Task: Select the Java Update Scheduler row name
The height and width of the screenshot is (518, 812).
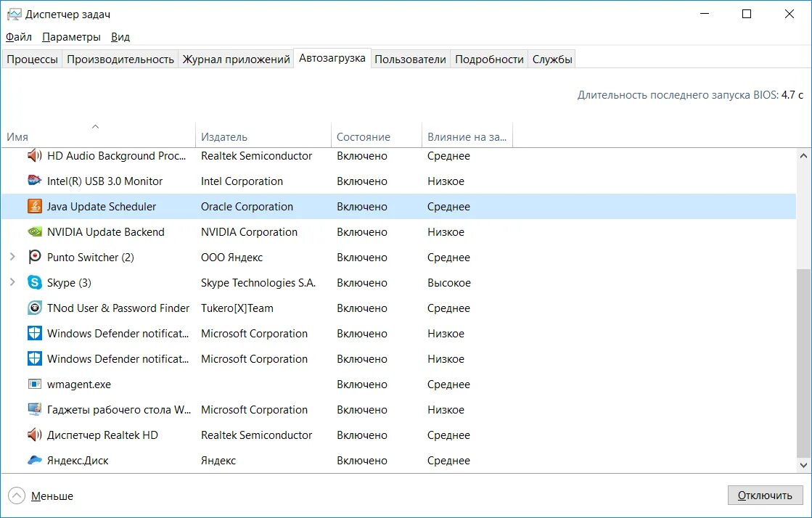Action: [101, 206]
